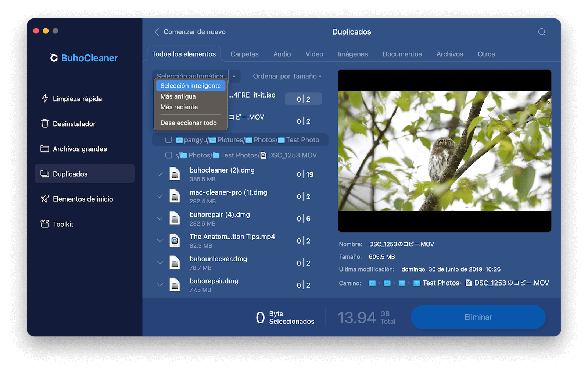This screenshot has width=588, height=372.
Task: Click the 605.5 MB Tamaño value
Action: (x=382, y=257)
